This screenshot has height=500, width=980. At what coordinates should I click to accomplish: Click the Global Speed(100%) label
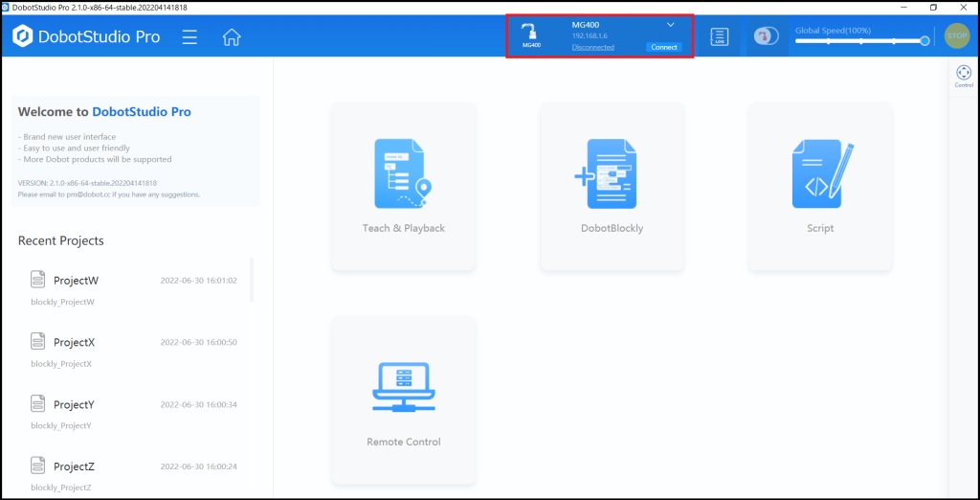tap(834, 30)
